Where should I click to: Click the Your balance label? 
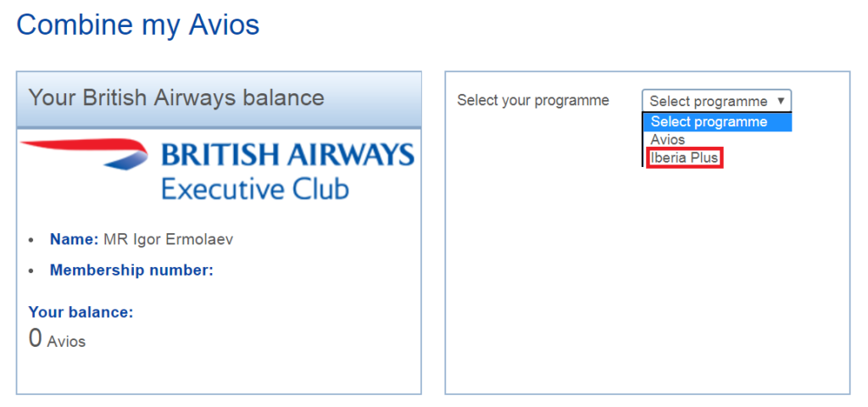81,312
